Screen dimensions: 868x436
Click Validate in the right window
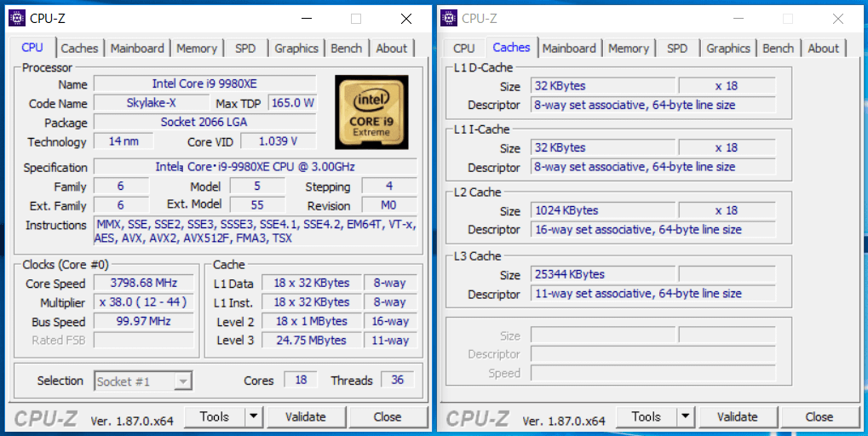coord(738,416)
